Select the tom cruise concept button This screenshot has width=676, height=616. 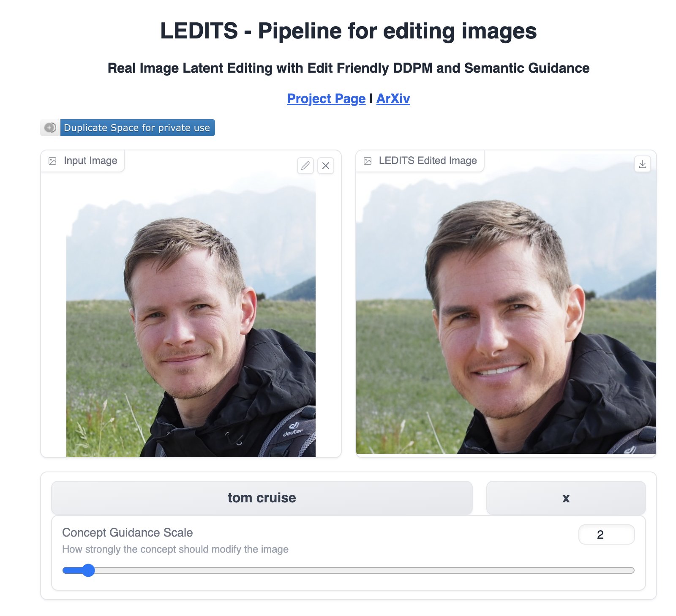pos(262,498)
